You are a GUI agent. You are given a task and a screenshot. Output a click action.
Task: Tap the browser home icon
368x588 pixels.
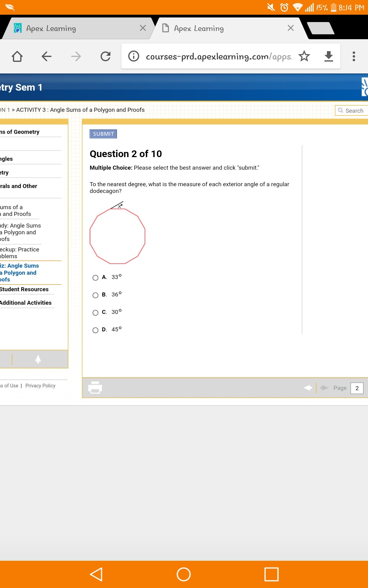pos(17,56)
